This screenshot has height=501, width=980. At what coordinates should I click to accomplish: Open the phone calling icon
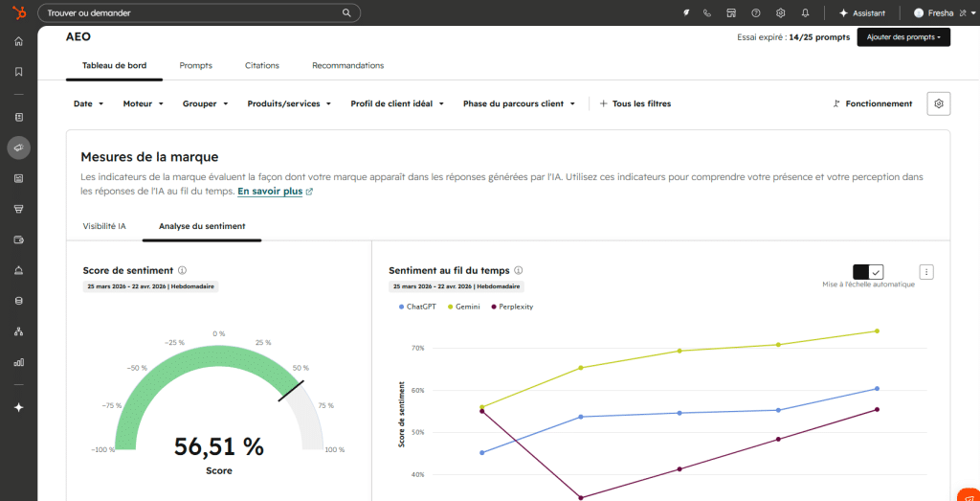707,12
